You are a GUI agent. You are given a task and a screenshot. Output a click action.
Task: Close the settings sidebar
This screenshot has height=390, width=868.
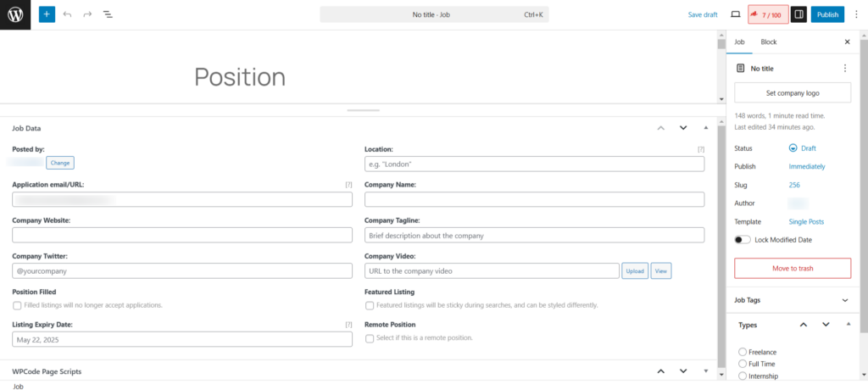pos(847,42)
